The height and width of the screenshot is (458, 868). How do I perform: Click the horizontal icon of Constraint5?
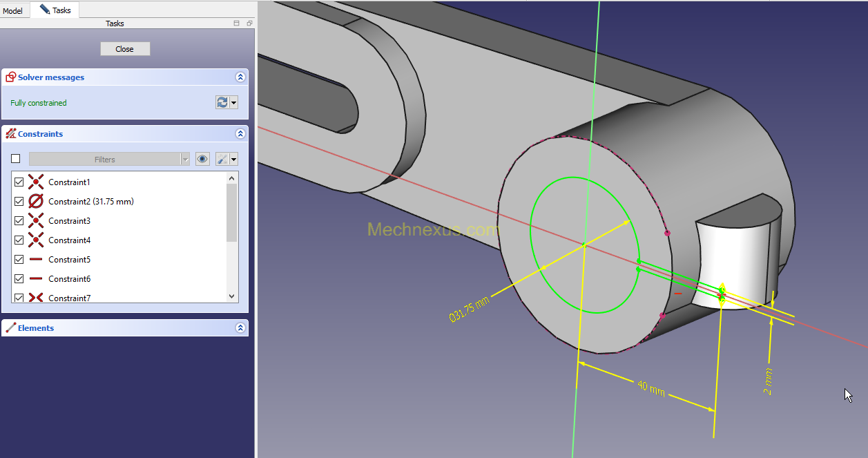click(x=36, y=260)
